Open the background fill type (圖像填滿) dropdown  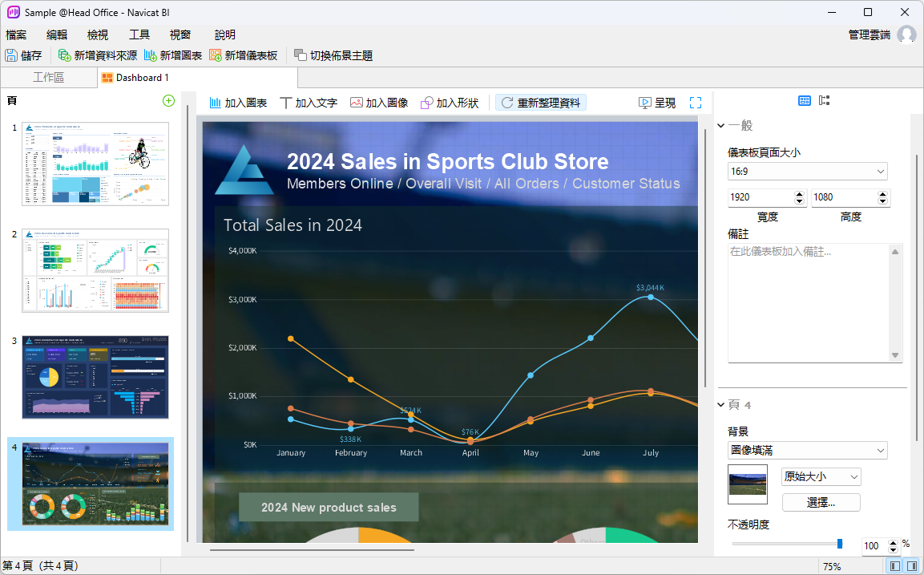(807, 451)
